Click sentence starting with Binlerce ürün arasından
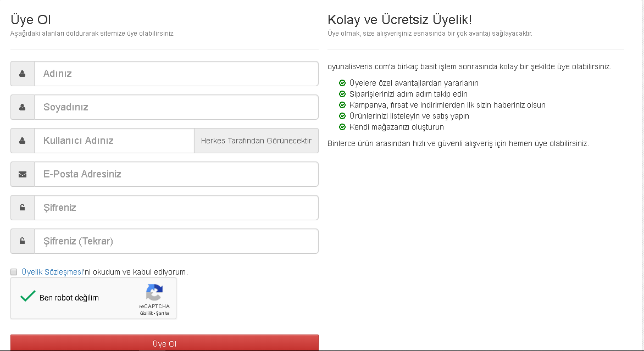The width and height of the screenshot is (644, 351). [x=458, y=144]
